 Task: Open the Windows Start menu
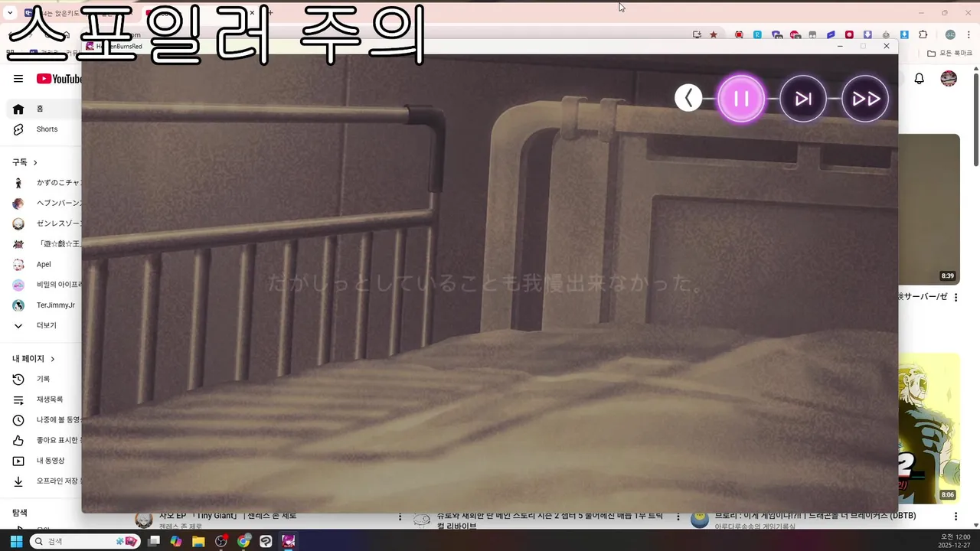[x=16, y=541]
